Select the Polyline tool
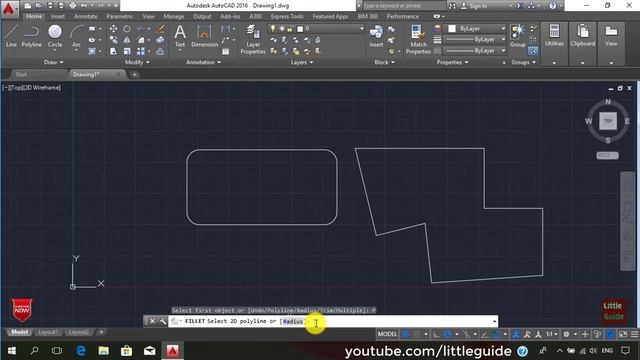640x360 pixels. 31,36
